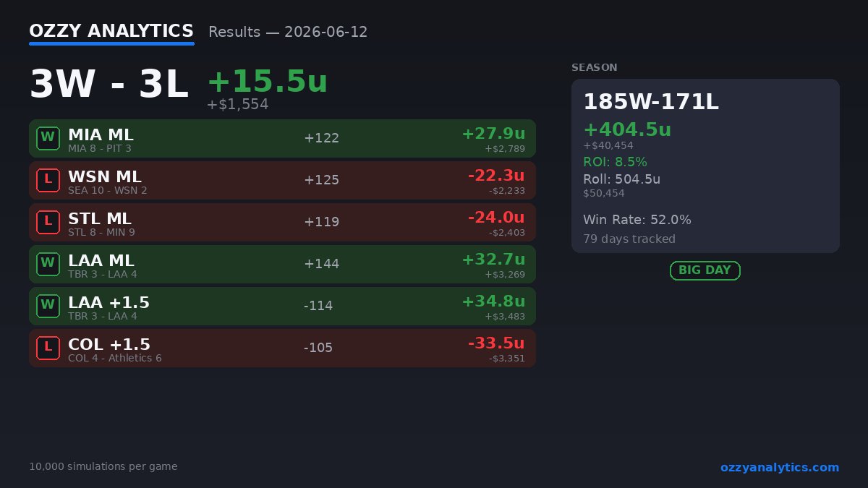Click the -24.0u result
Image resolution: width=868 pixels, height=488 pixels.
(496, 218)
